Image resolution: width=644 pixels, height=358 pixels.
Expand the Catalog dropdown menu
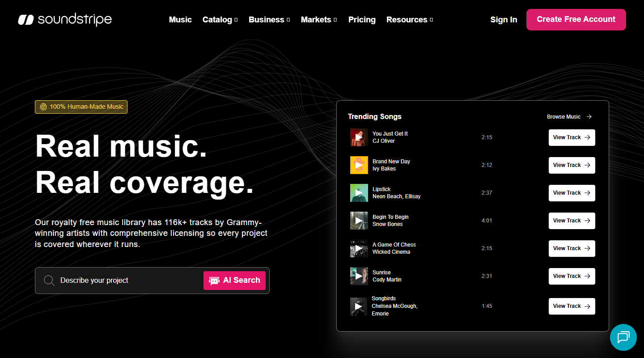tap(220, 20)
